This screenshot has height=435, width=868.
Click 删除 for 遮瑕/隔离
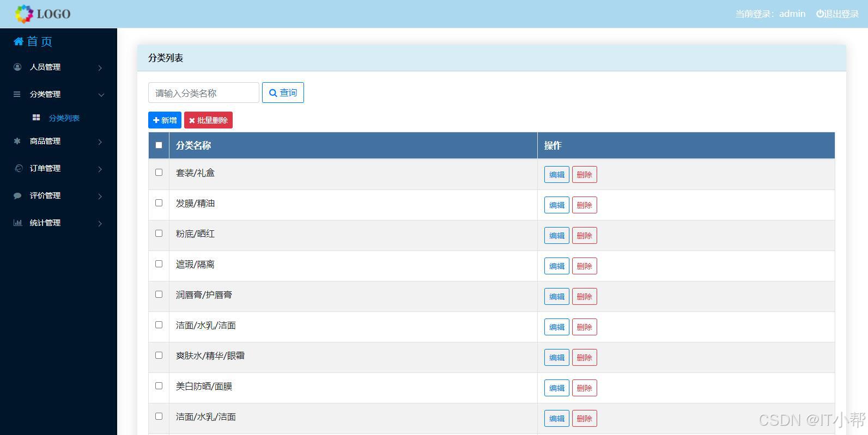pos(585,266)
